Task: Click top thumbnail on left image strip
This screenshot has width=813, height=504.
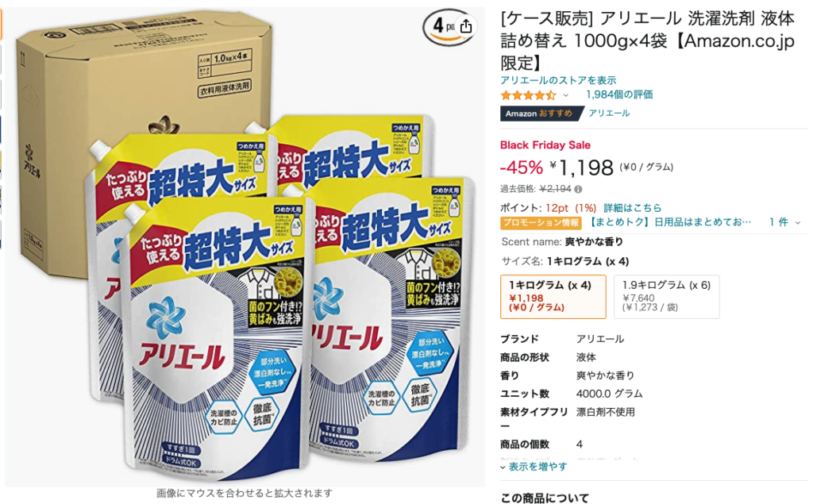Action: tap(1, 24)
